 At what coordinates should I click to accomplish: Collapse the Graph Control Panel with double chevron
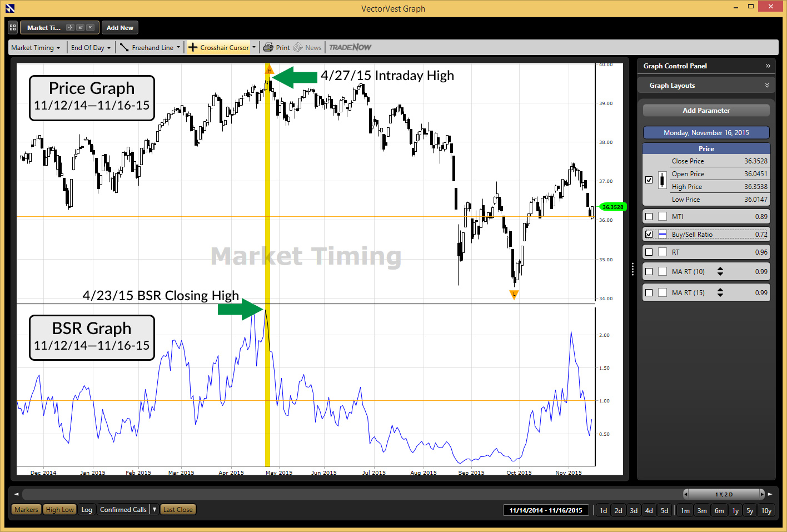click(x=768, y=66)
